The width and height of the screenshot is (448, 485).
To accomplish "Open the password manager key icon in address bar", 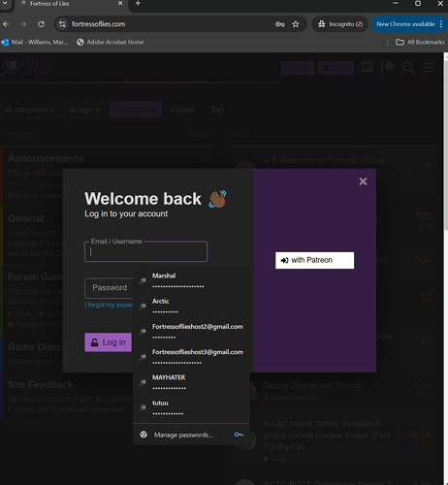I will pos(280,24).
